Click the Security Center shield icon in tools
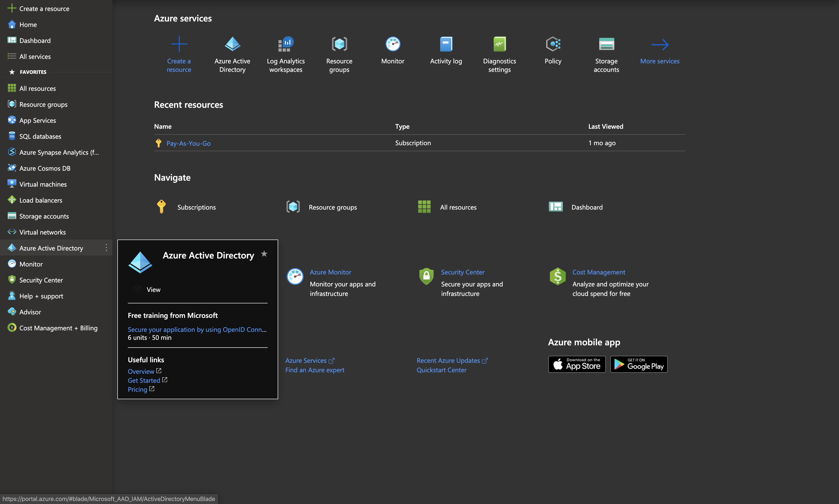The width and height of the screenshot is (839, 504). pos(426,276)
